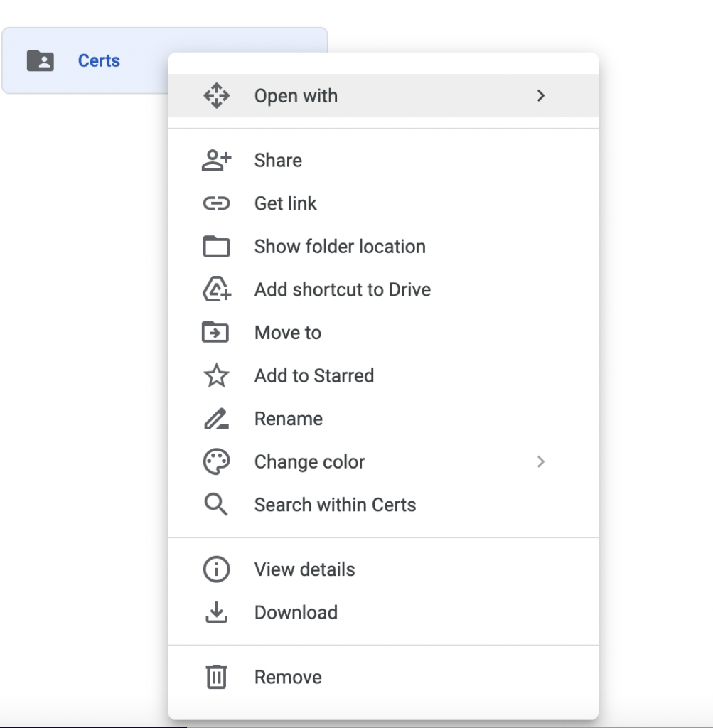Click the palette icon beside Change color

216,461
